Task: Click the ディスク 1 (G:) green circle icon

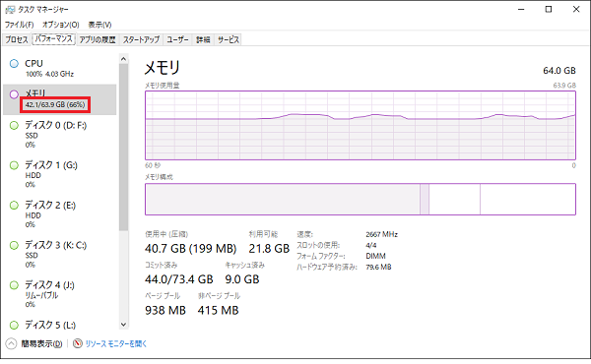Action: click(x=14, y=165)
